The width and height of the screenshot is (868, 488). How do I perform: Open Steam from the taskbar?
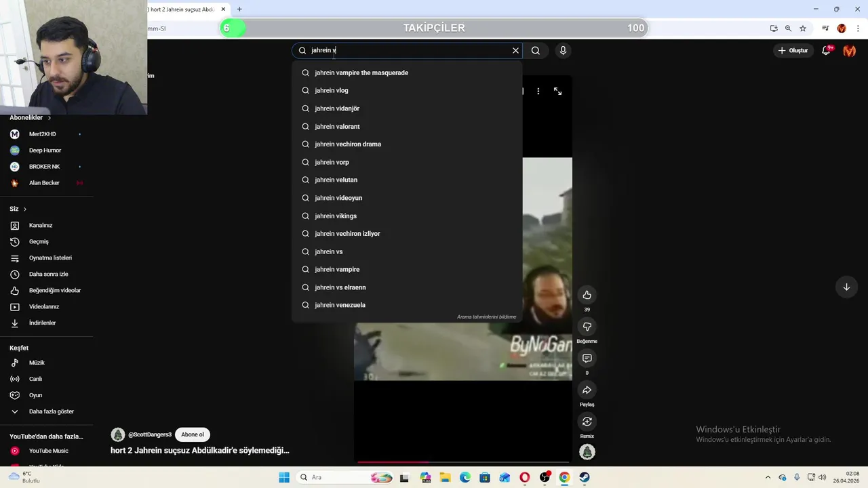[585, 477]
